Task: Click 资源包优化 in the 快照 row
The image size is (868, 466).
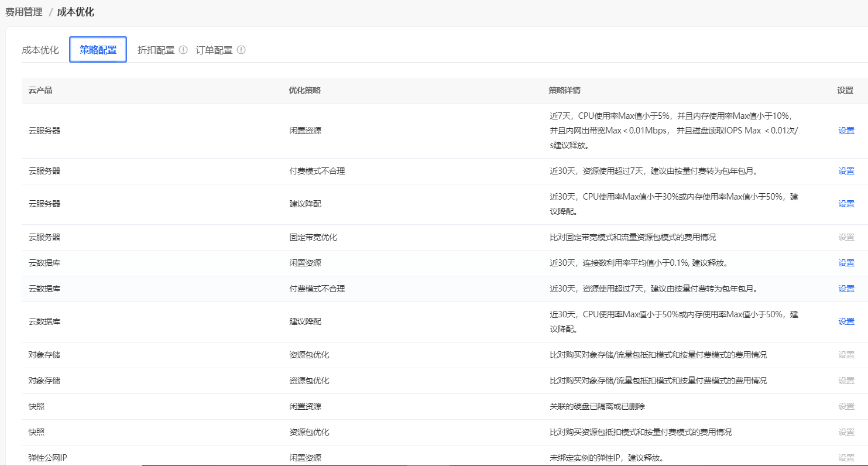Action: (x=309, y=432)
